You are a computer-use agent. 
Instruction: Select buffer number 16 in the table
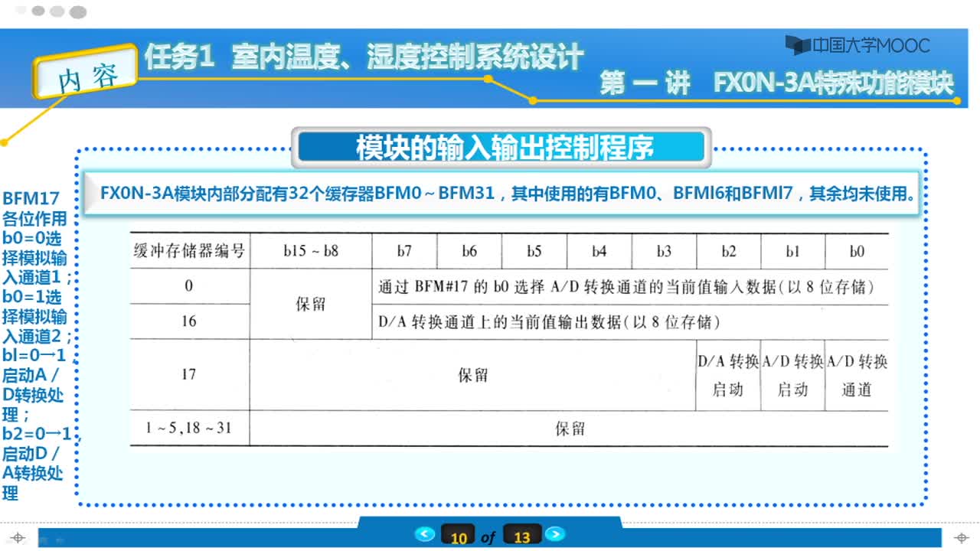(x=189, y=321)
